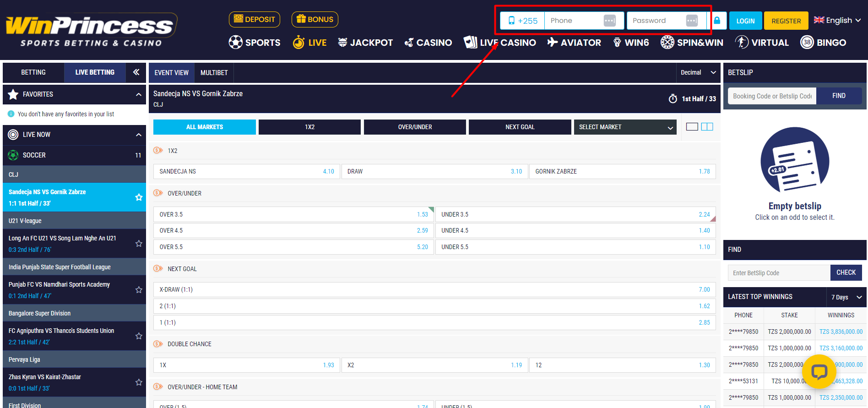
Task: Select Under 4.5 odds 1.40
Action: click(575, 230)
